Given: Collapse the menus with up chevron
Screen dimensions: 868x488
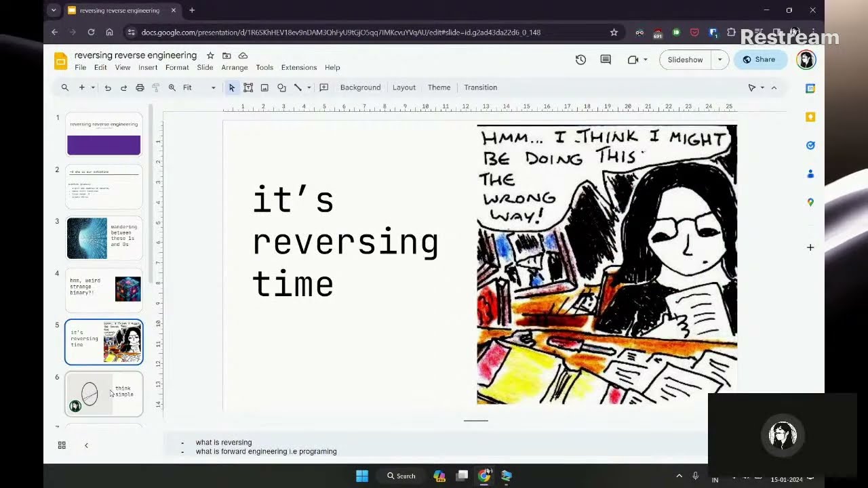Looking at the screenshot, I should tap(774, 87).
